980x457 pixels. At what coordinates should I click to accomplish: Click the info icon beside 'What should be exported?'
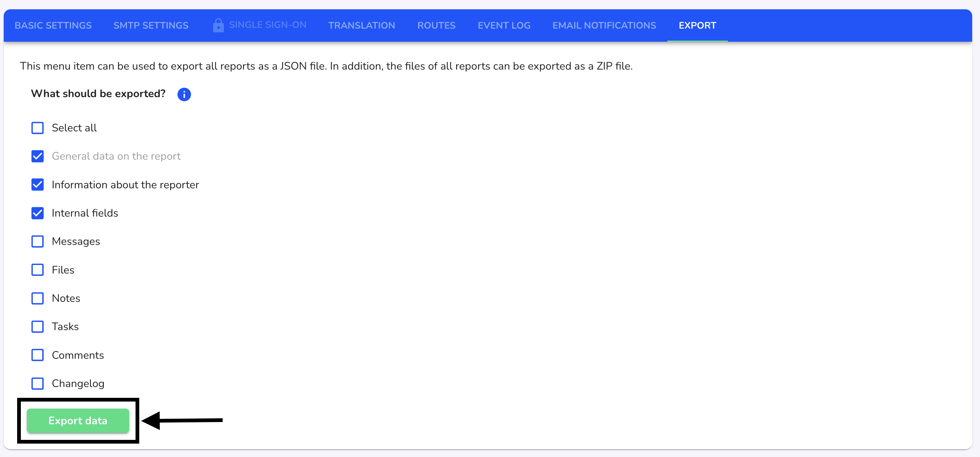click(184, 94)
